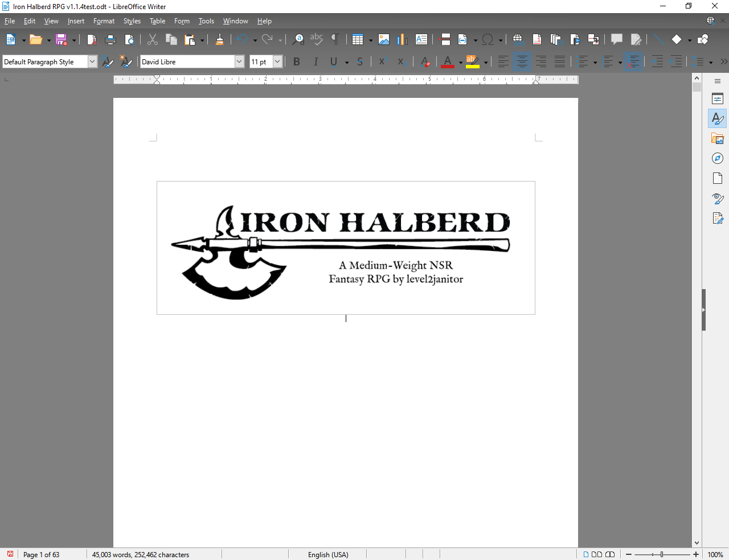The width and height of the screenshot is (729, 560).
Task: Insert a comment using the toolbar icon
Action: coord(616,39)
